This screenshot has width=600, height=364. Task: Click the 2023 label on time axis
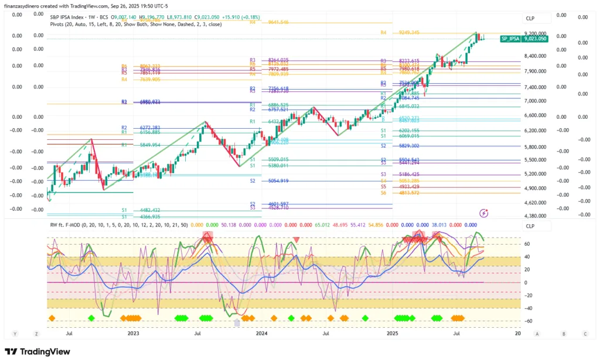(x=134, y=334)
